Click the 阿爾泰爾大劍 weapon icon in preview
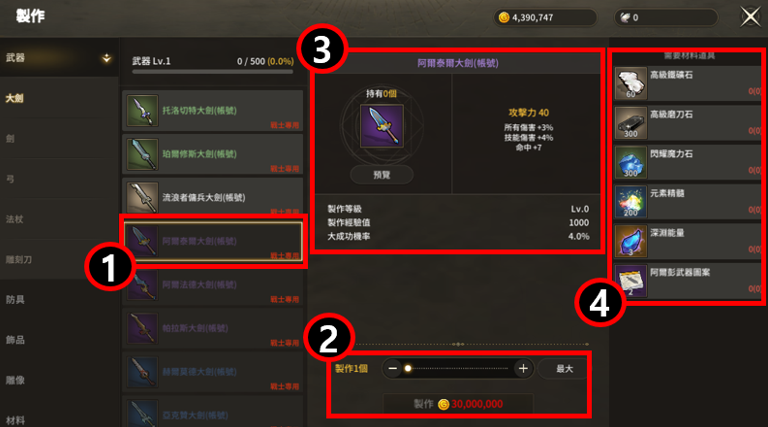 click(x=382, y=126)
